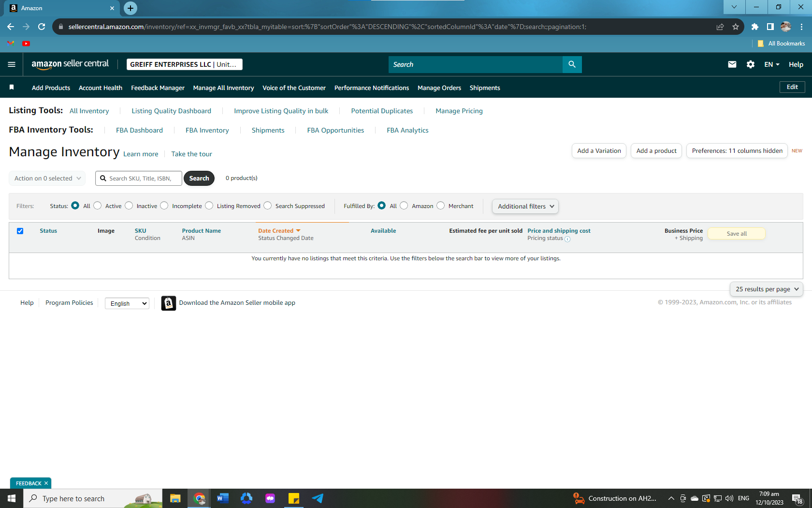Open the 25 results per page dropdown
The height and width of the screenshot is (508, 812).
(x=767, y=289)
